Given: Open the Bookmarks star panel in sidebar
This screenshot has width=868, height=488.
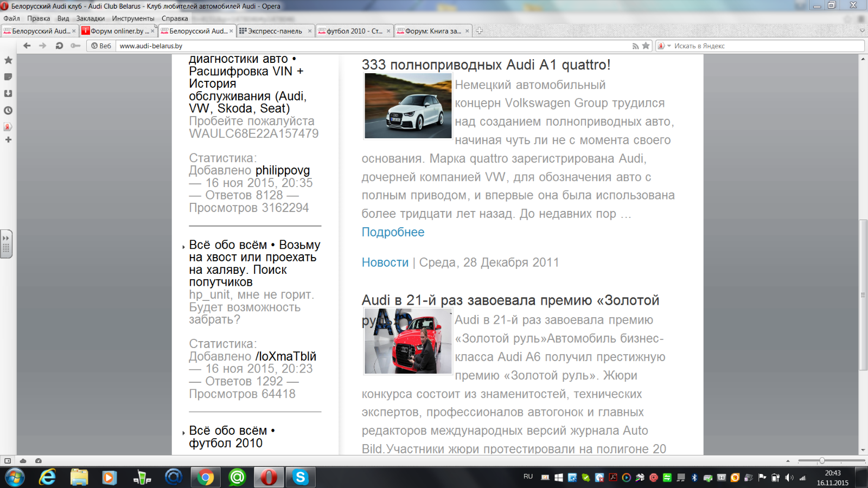Looking at the screenshot, I should tap(8, 60).
